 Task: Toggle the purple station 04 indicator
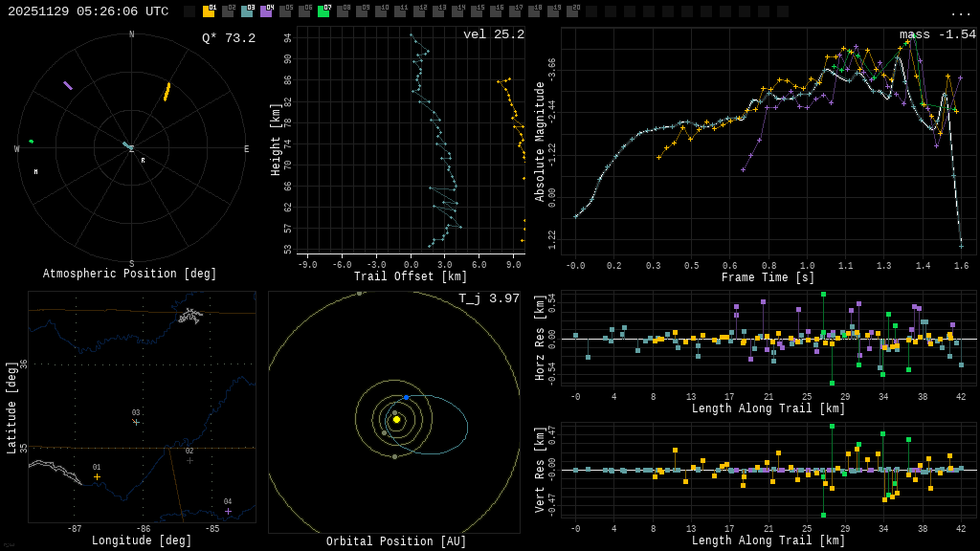(x=266, y=11)
